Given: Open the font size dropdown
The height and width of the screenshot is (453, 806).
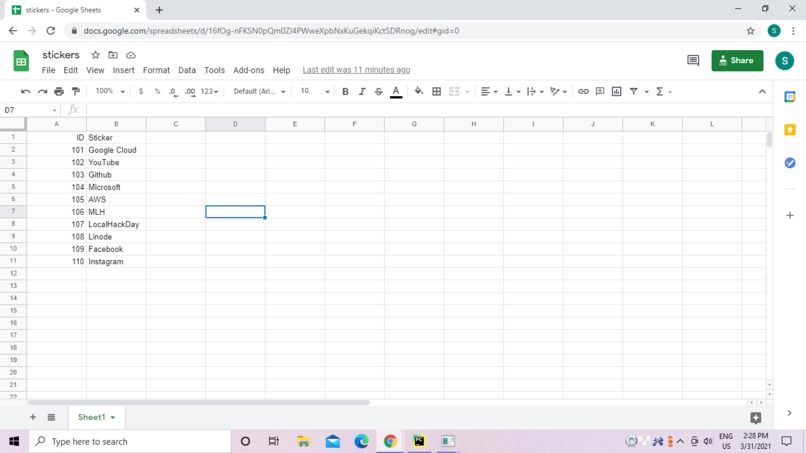Looking at the screenshot, I should pyautogui.click(x=315, y=92).
